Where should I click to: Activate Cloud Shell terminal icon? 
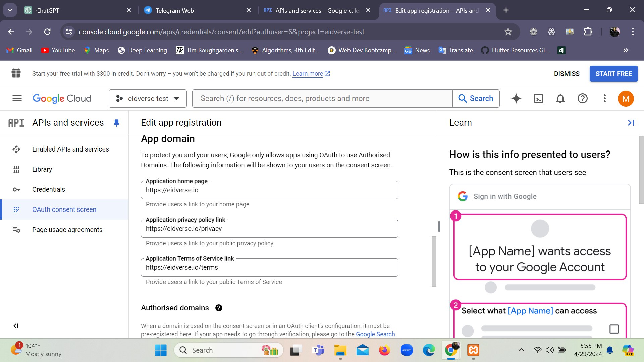click(538, 98)
